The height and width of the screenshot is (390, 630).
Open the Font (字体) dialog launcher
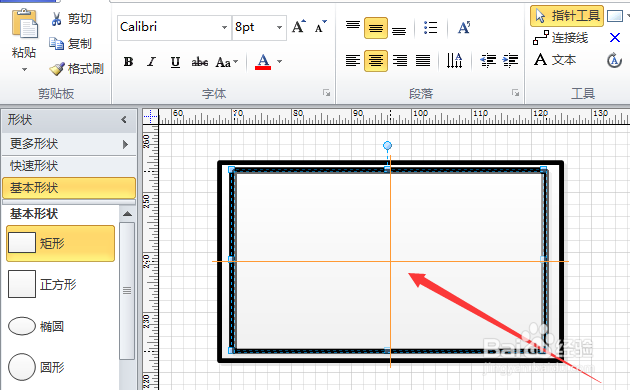326,93
